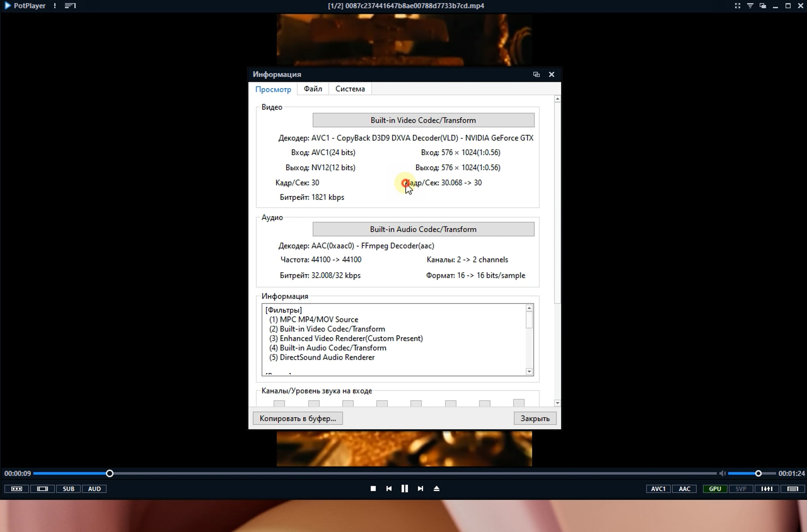
Task: Click the filter list scrollbar down arrow
Action: point(529,371)
